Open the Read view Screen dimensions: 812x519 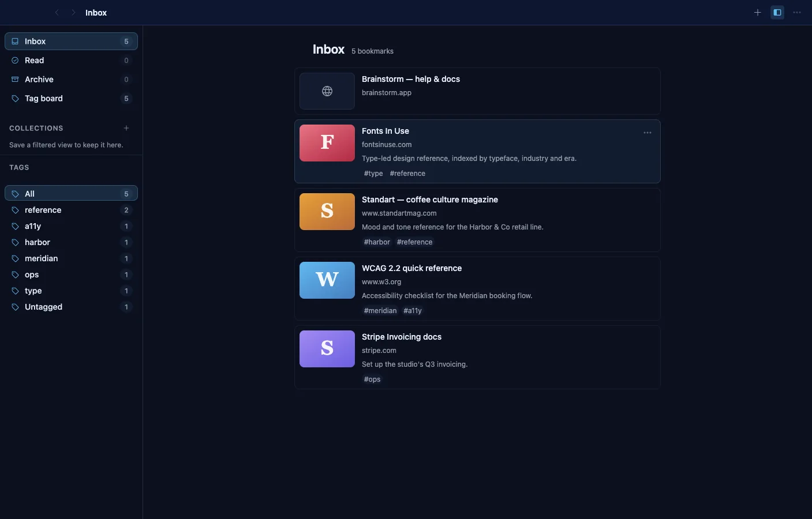[71, 60]
